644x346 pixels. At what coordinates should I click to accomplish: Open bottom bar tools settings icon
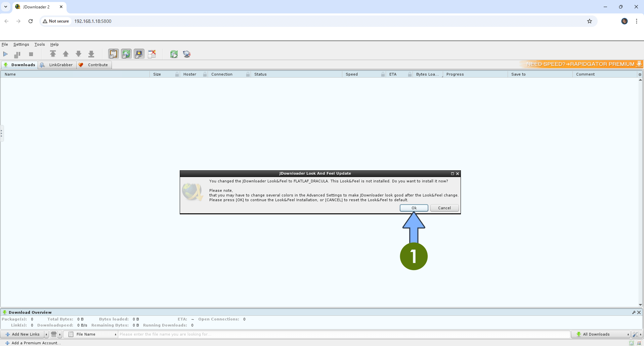pyautogui.click(x=635, y=334)
